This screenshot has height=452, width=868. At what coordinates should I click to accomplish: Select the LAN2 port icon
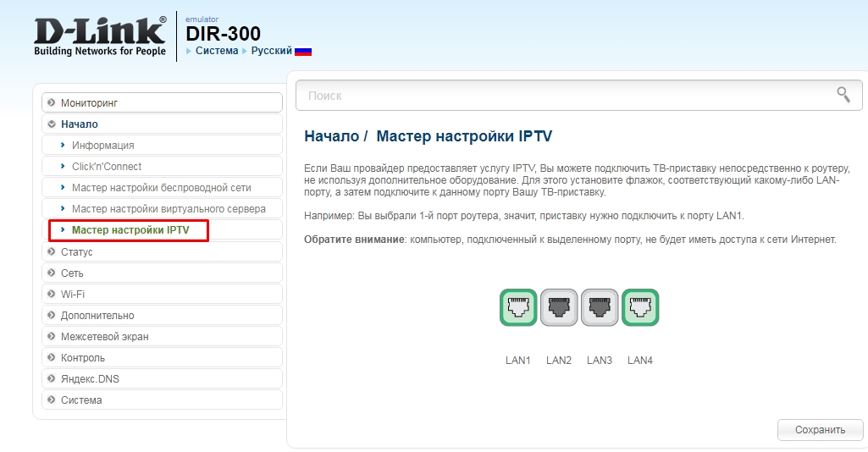pyautogui.click(x=559, y=307)
